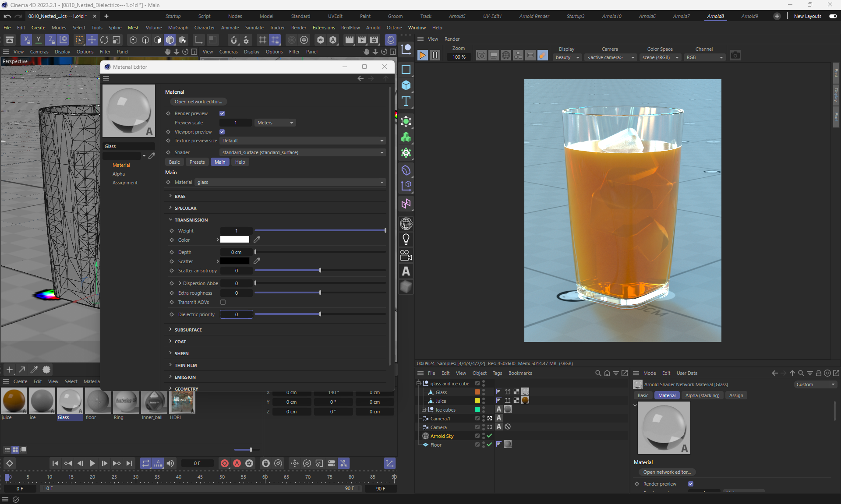Click the record active objects button
This screenshot has width=841, height=504.
click(225, 463)
